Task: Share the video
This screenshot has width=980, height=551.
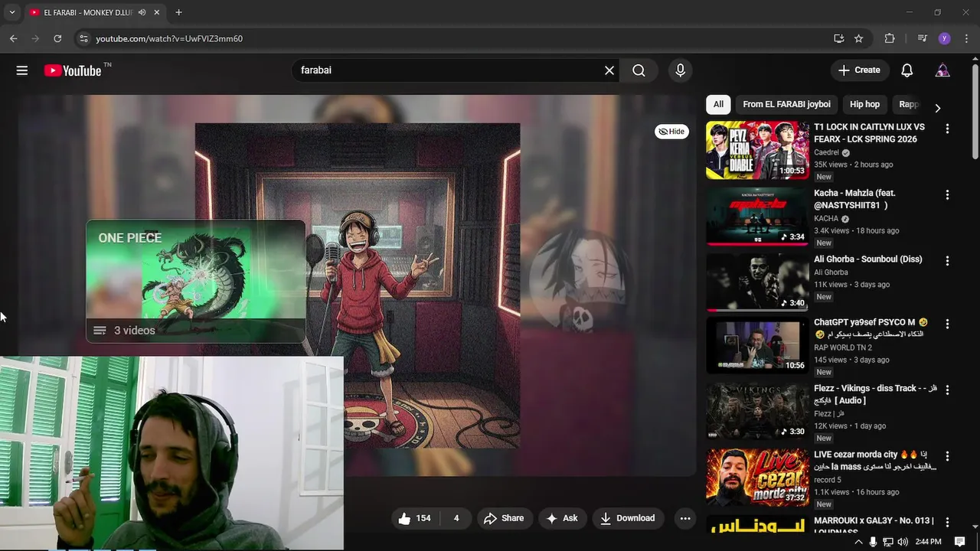Action: click(x=504, y=518)
